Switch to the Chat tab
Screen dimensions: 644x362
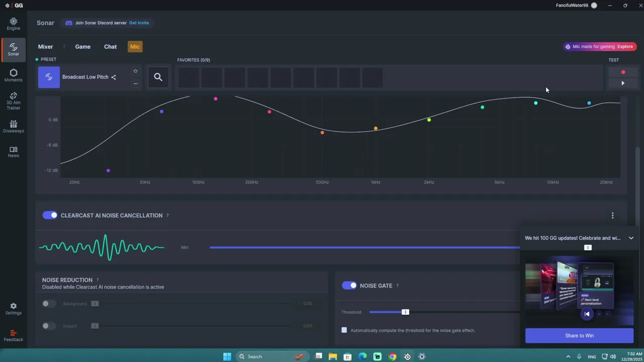(x=110, y=47)
